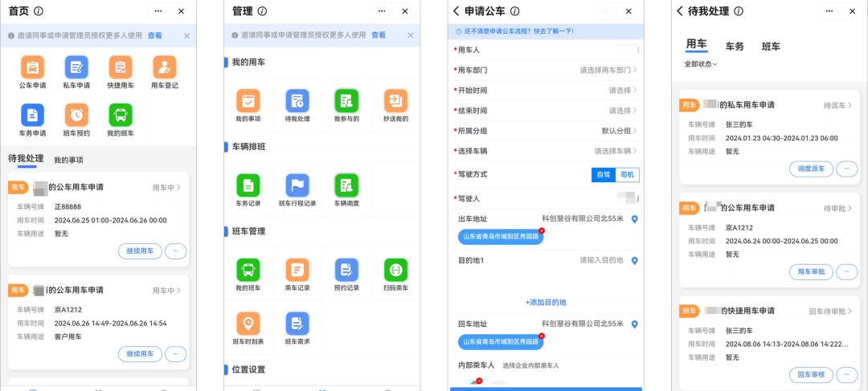Open 用车部门 selector
The width and height of the screenshot is (868, 391).
pos(546,70)
